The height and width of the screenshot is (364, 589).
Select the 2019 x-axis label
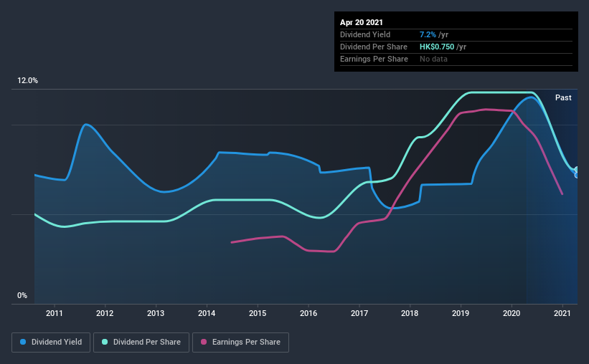point(461,313)
